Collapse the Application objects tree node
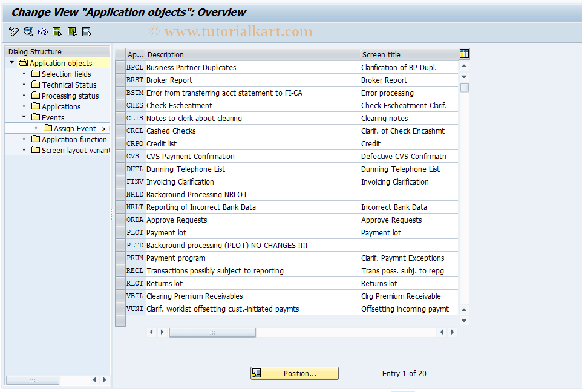 pyautogui.click(x=11, y=62)
